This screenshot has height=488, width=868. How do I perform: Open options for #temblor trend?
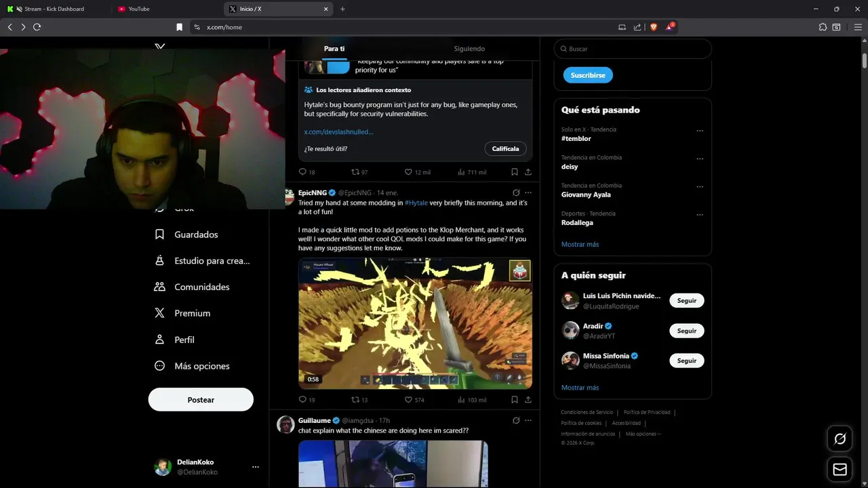click(x=700, y=131)
